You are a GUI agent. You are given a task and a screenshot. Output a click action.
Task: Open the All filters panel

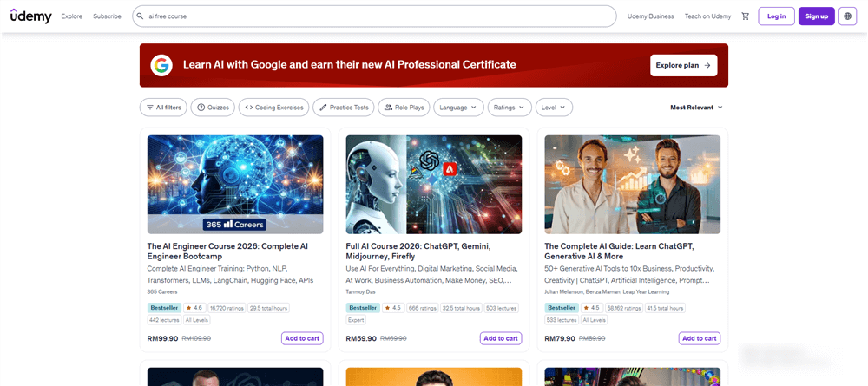coord(164,108)
